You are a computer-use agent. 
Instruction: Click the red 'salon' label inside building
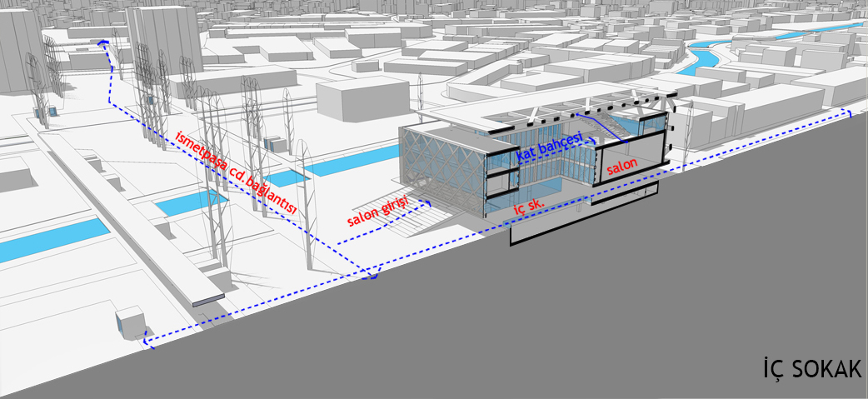click(x=621, y=167)
